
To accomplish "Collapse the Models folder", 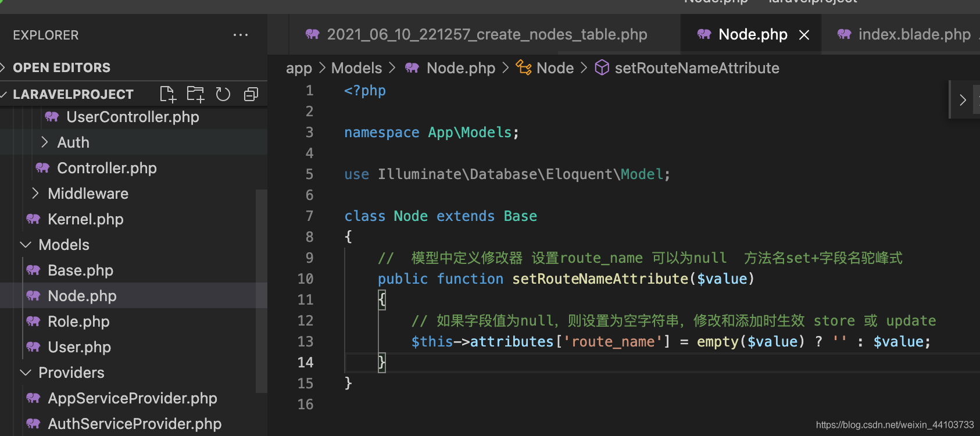I will [x=26, y=245].
